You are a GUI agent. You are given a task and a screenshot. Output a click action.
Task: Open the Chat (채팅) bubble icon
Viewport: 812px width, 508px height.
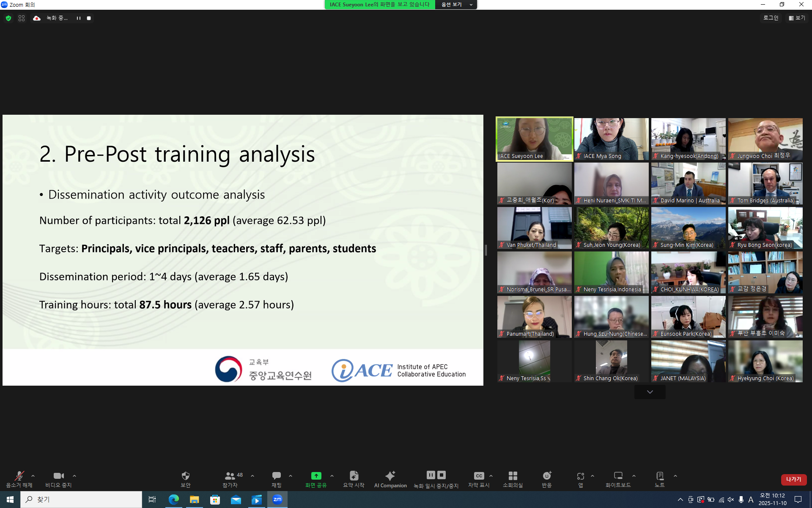coord(276,476)
